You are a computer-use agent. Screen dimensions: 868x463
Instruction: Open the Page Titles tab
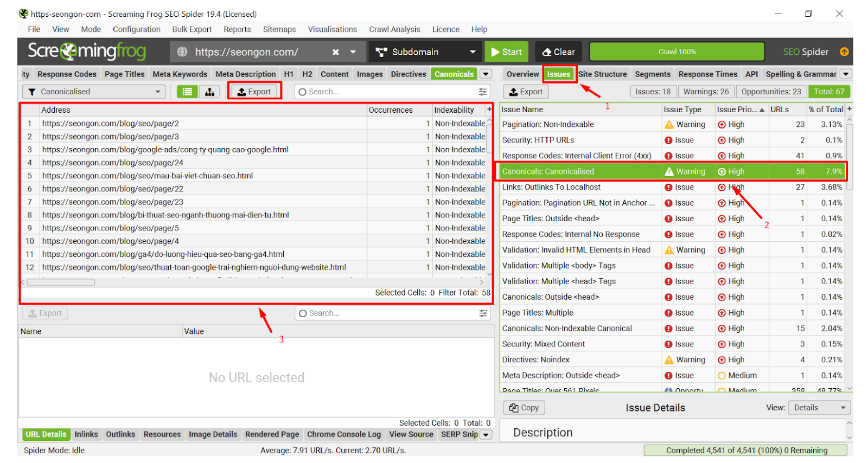(x=124, y=74)
